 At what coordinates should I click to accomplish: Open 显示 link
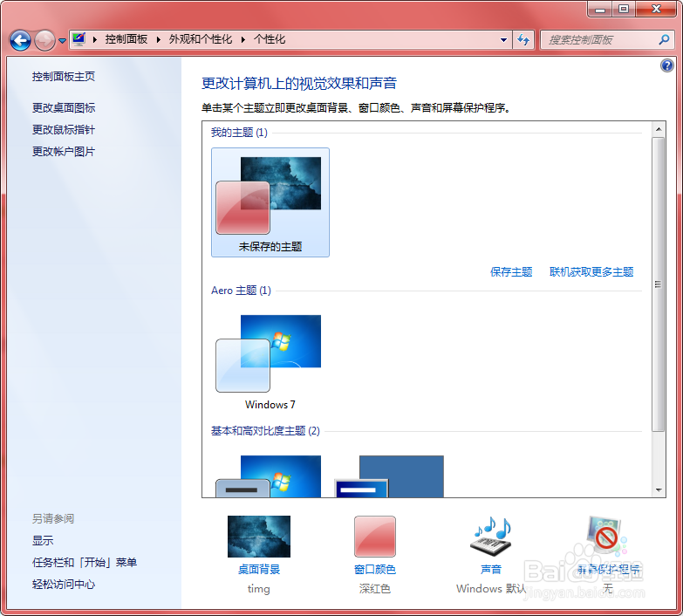[42, 541]
